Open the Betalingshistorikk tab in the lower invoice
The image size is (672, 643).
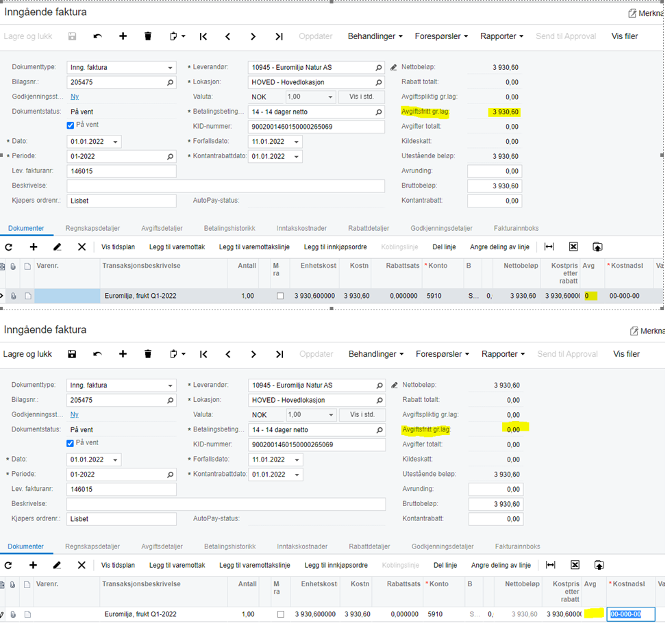[230, 546]
